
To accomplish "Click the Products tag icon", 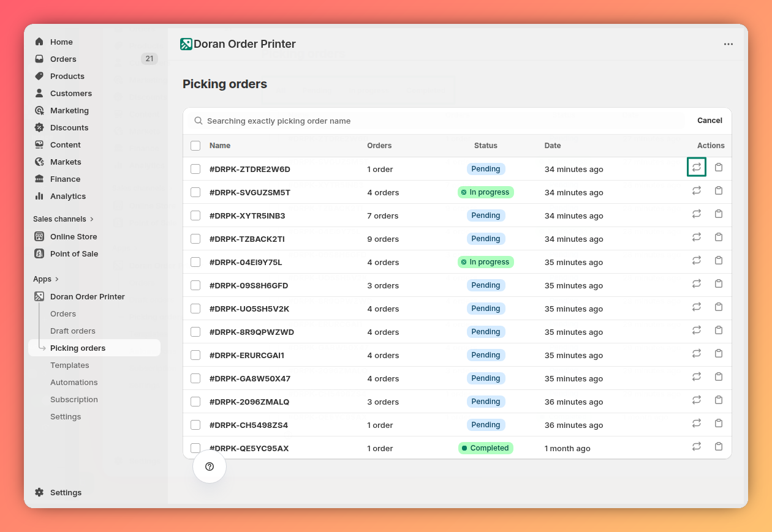I will [x=39, y=76].
